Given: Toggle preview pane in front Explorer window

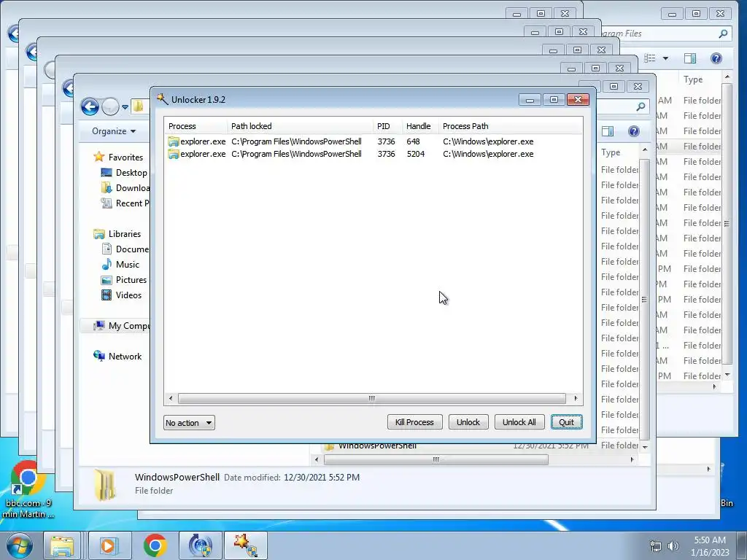Looking at the screenshot, I should click(x=608, y=131).
